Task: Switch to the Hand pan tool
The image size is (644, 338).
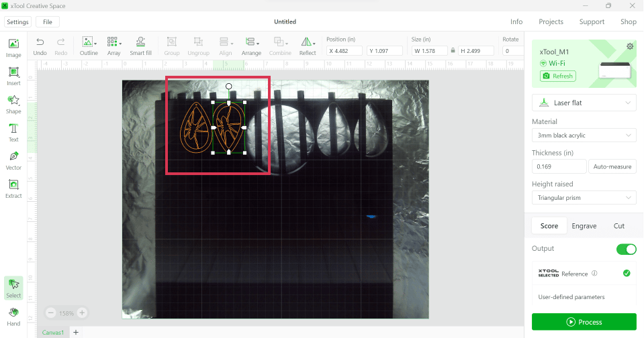Action: [x=13, y=317]
